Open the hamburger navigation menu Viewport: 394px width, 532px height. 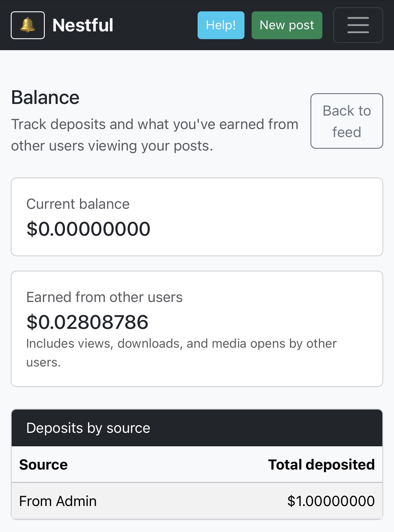click(x=358, y=25)
